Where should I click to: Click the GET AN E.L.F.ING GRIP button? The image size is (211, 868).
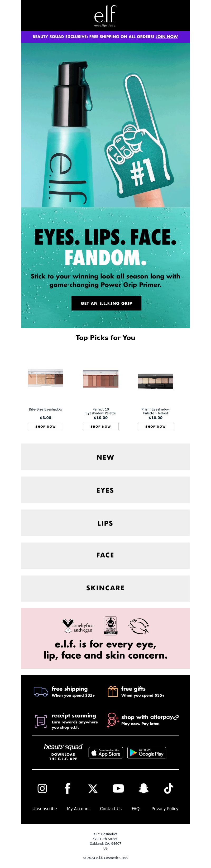tap(106, 303)
